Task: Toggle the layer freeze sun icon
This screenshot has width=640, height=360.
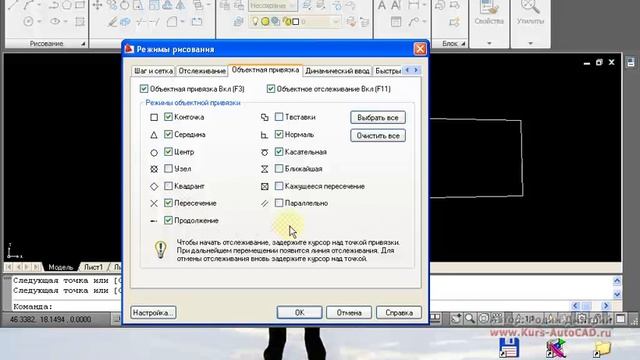Action: tap(265, 21)
